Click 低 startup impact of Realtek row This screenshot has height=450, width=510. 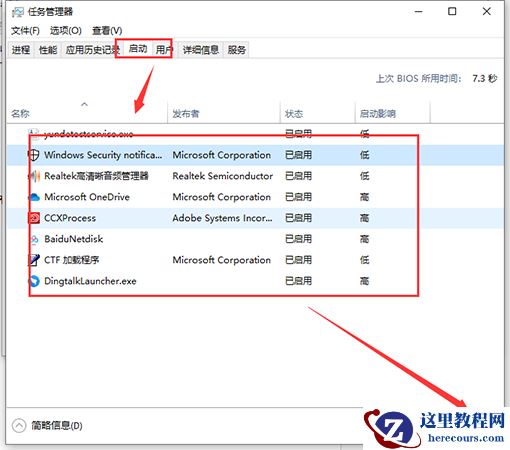[x=364, y=176]
